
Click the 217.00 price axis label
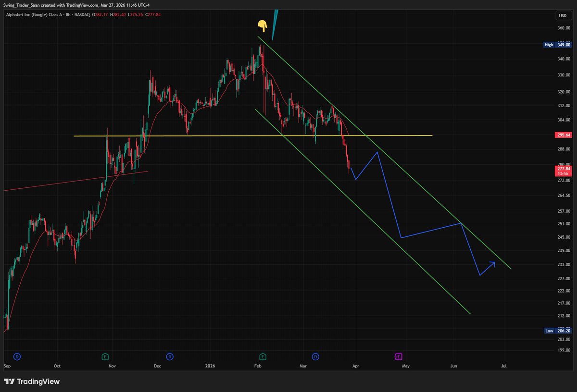pyautogui.click(x=564, y=304)
